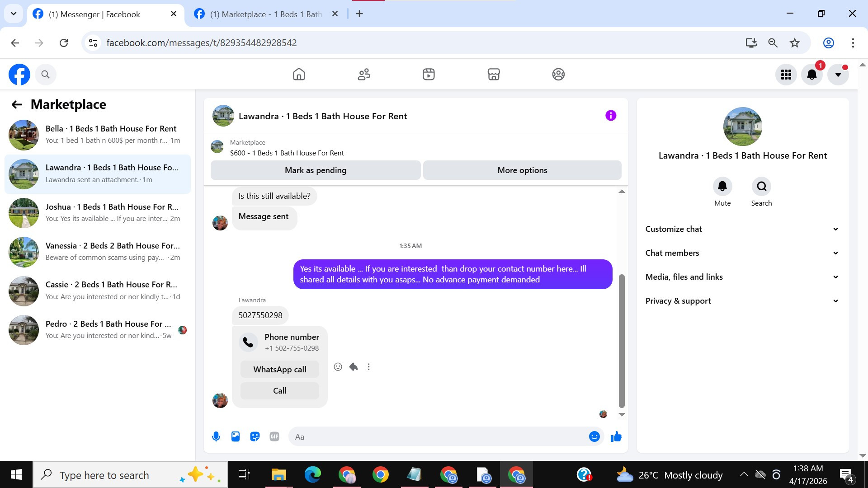
Task: Mute this conversation
Action: tap(722, 186)
